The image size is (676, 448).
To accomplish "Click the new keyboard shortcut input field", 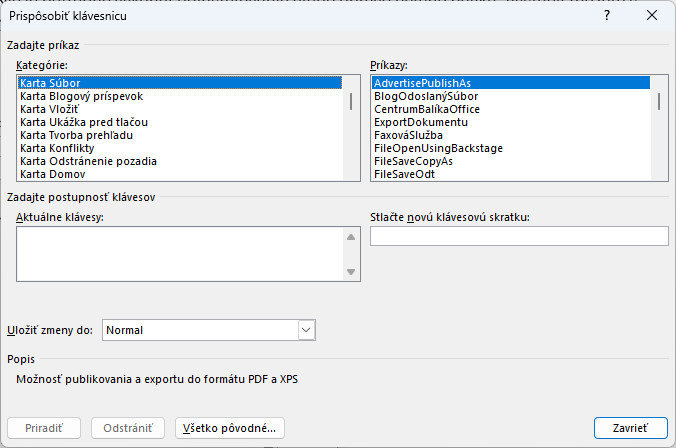I will pos(519,236).
